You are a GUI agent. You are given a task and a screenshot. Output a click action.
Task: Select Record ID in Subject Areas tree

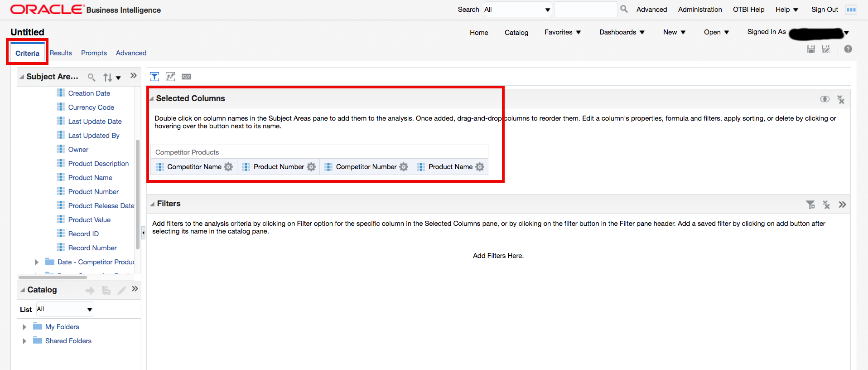click(83, 234)
